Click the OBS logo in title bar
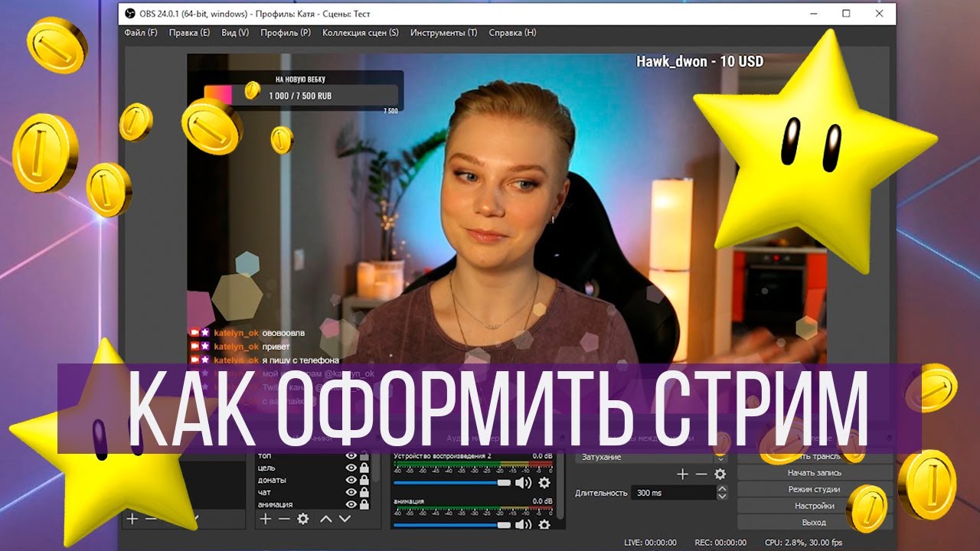980x551 pixels. [x=129, y=13]
